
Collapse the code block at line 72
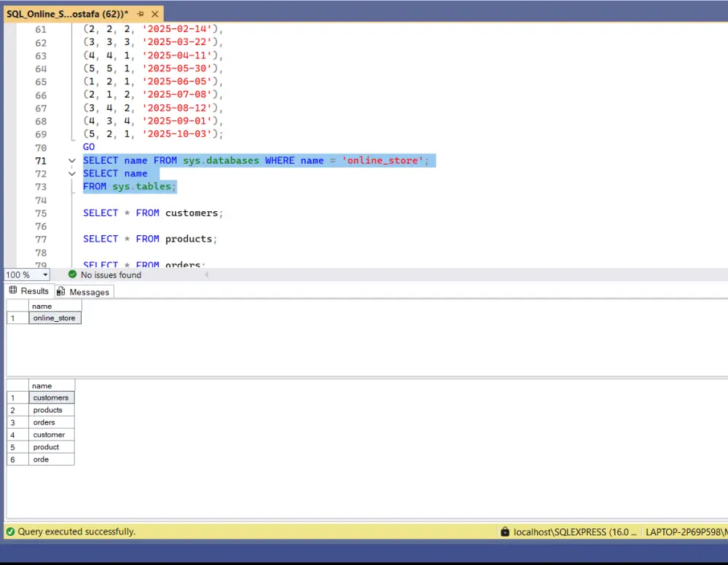click(71, 174)
